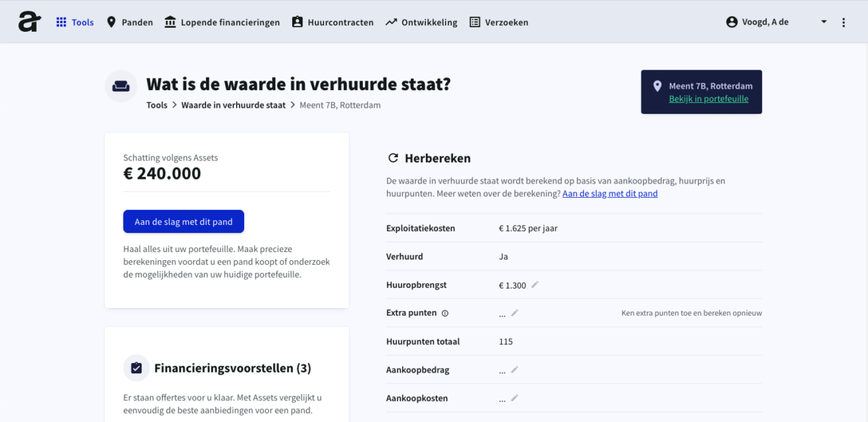This screenshot has width=868, height=422.
Task: Click the info icon next to Extra punten
Action: 444,313
